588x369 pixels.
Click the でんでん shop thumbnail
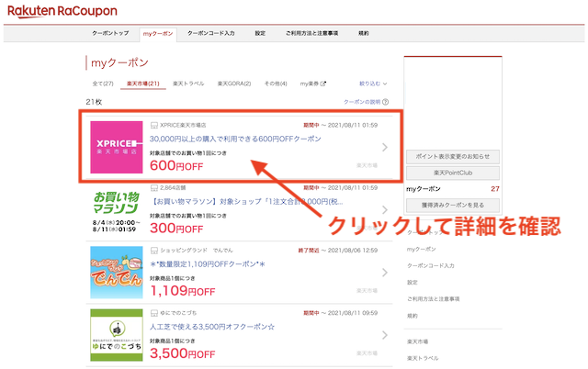pyautogui.click(x=117, y=273)
